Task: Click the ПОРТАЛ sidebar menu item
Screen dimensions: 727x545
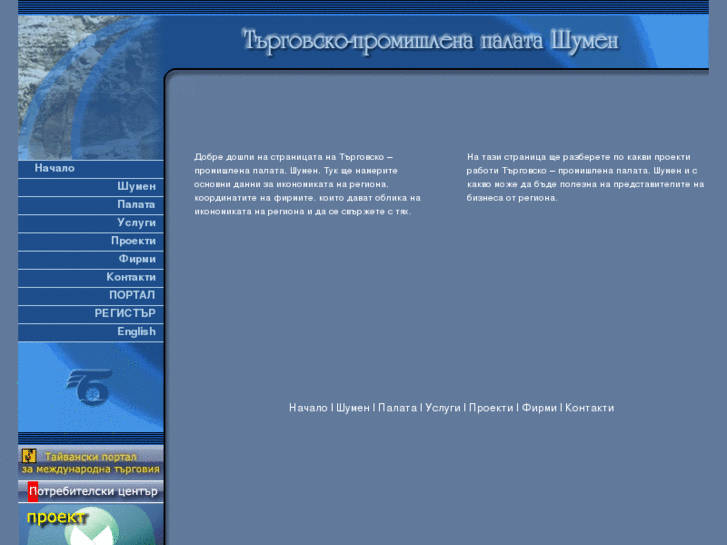Action: click(x=91, y=295)
